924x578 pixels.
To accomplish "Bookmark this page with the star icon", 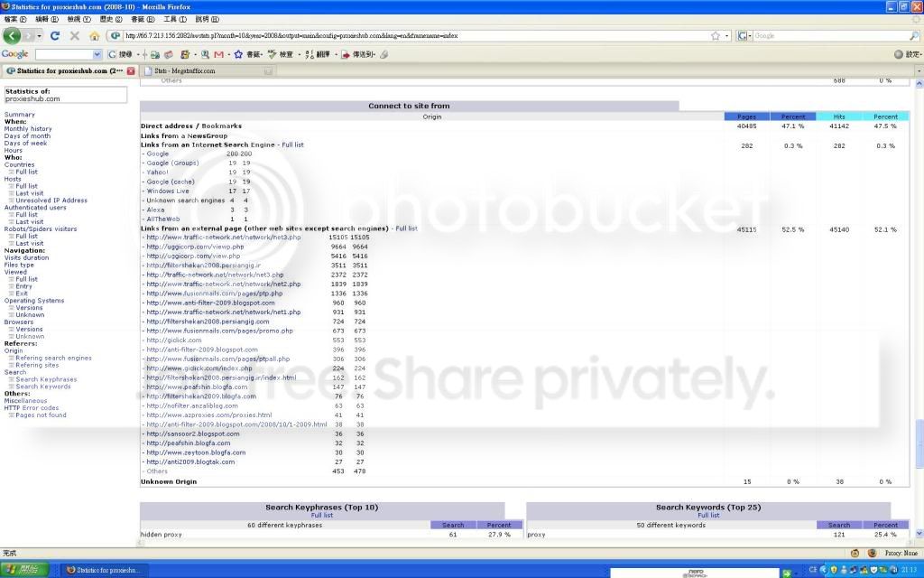I will click(x=716, y=36).
